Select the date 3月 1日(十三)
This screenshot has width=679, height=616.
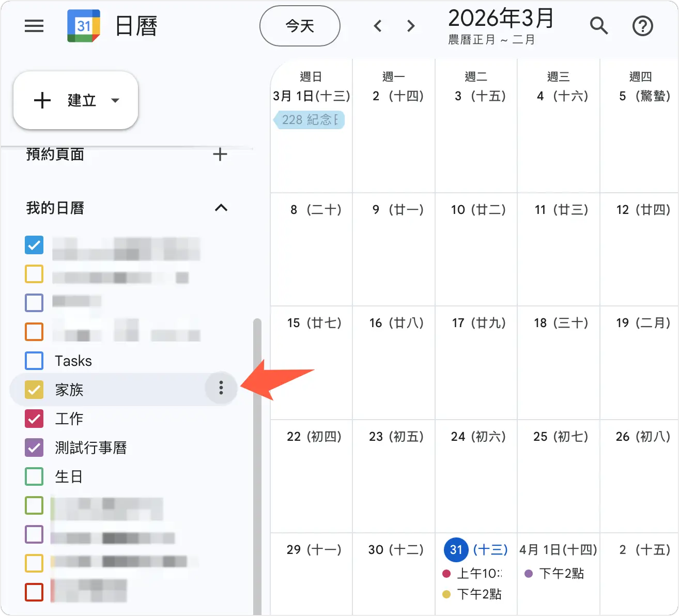[x=312, y=96]
